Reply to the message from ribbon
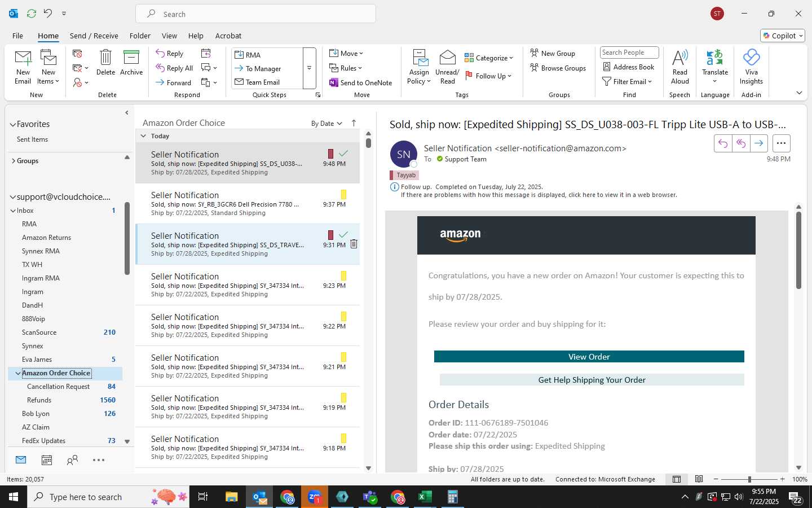The width and height of the screenshot is (812, 508). (x=170, y=54)
